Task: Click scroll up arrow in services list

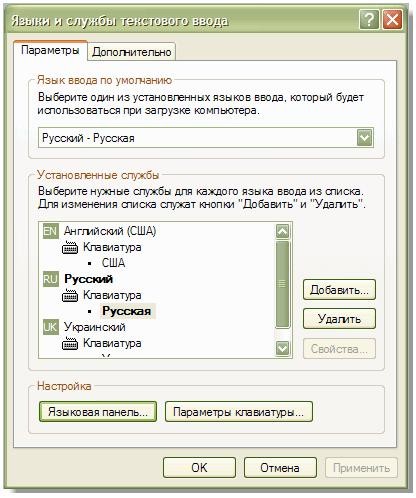Action: pos(283,231)
